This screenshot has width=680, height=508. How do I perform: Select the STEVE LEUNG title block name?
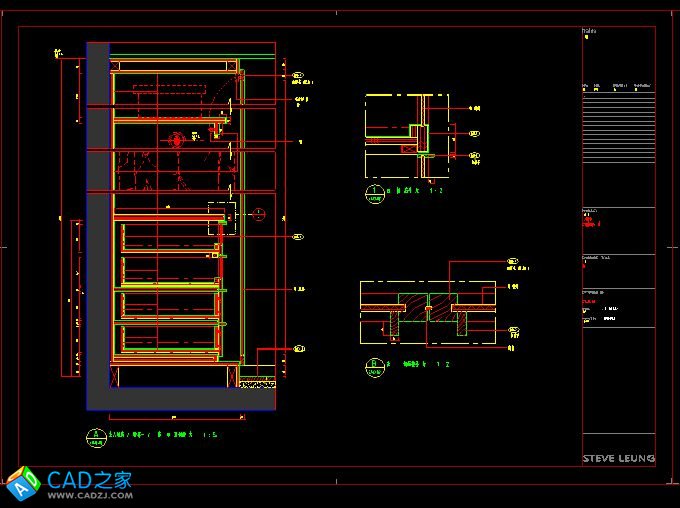pos(618,458)
